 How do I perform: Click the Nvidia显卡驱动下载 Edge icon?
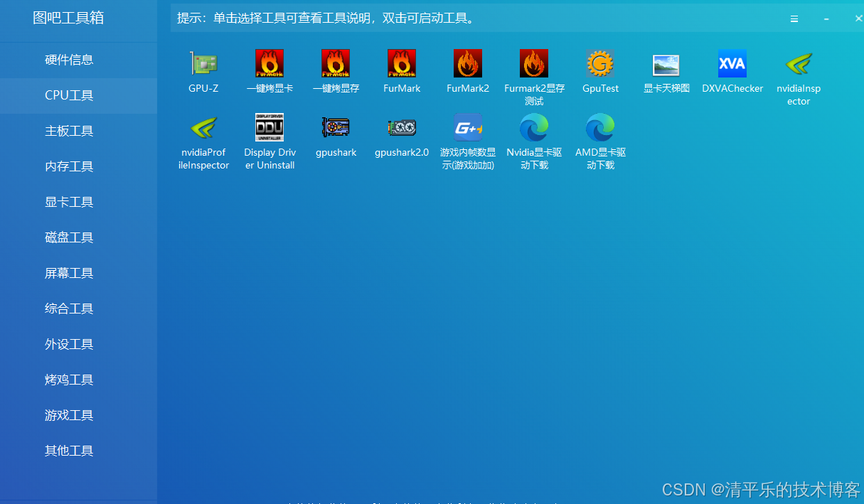point(534,127)
